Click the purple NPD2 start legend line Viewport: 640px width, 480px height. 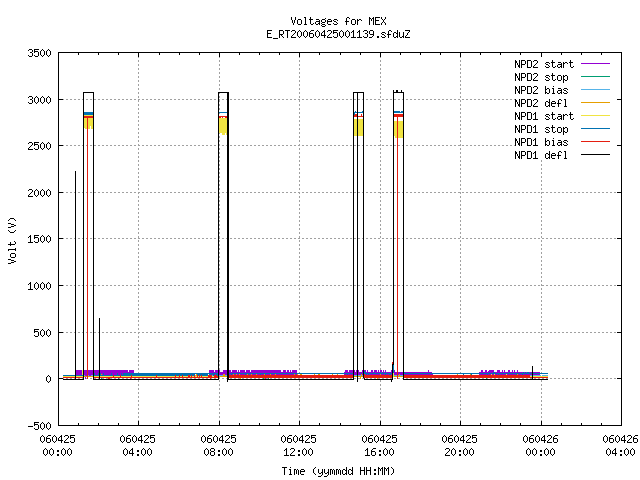(595, 64)
